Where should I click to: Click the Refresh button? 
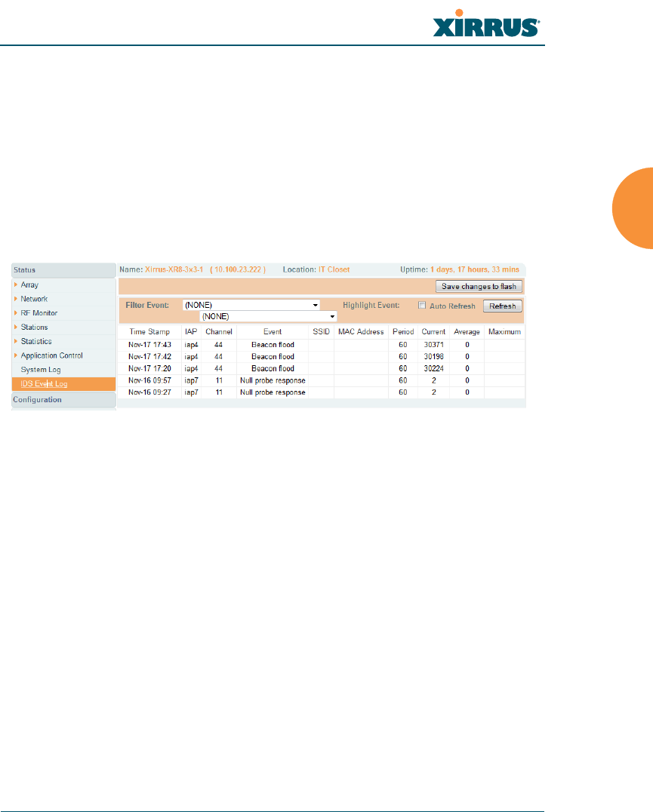502,306
